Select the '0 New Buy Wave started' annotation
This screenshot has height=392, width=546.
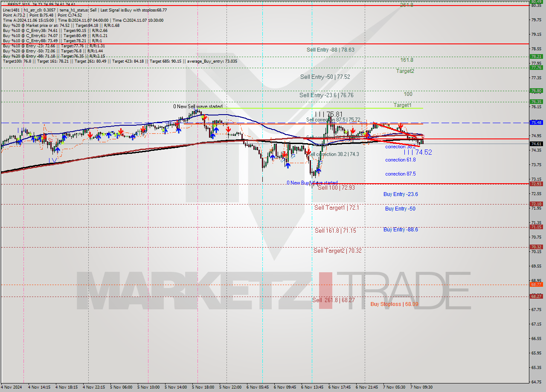point(312,183)
